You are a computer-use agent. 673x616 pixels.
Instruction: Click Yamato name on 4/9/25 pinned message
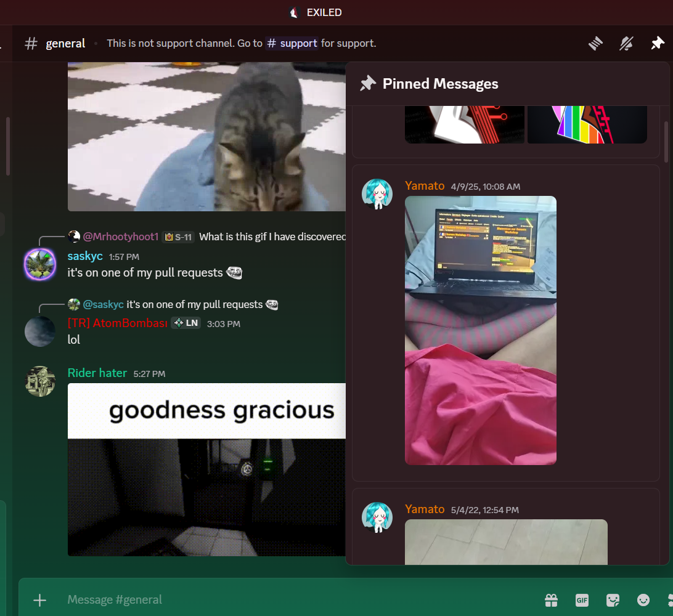425,186
